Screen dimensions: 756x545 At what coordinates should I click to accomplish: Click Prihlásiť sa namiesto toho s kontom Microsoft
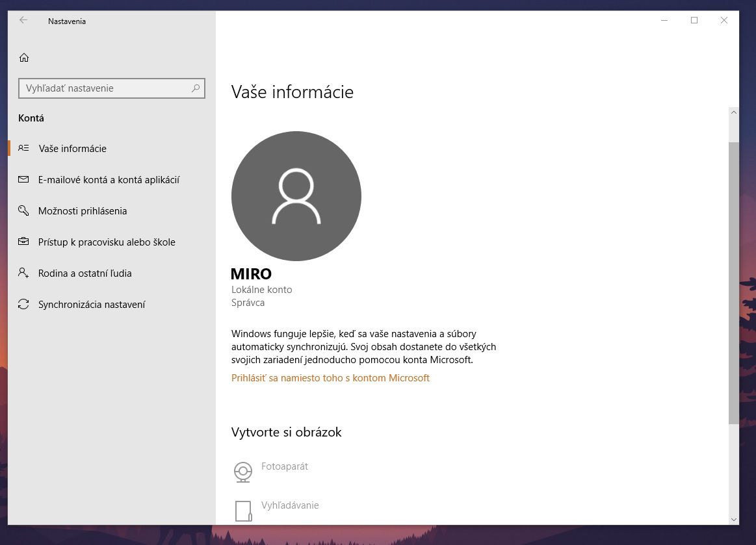[x=330, y=378]
